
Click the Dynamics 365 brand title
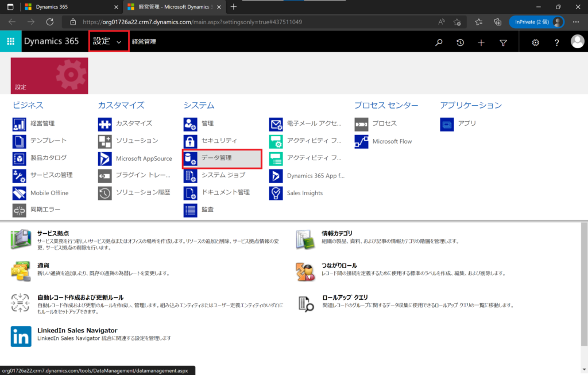(51, 41)
